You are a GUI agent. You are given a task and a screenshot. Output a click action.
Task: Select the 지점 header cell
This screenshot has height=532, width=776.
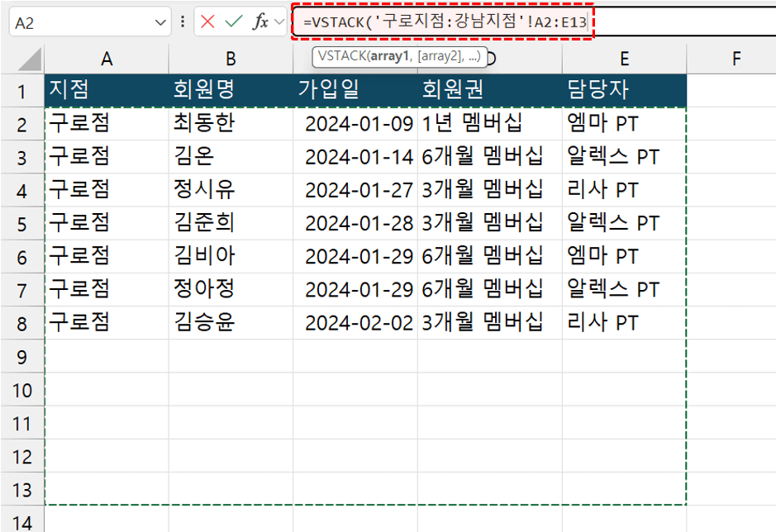pyautogui.click(x=106, y=89)
